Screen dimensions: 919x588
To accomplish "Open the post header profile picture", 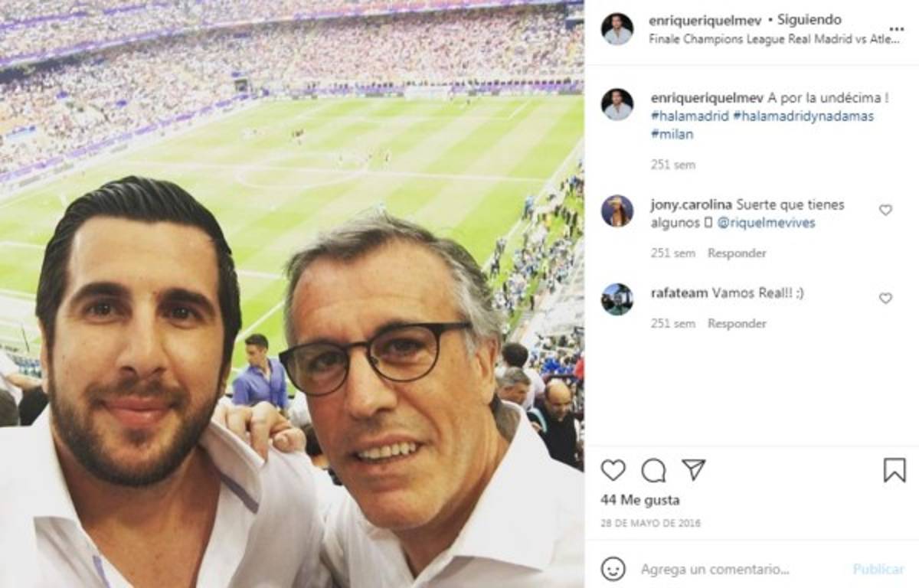I will click(617, 29).
